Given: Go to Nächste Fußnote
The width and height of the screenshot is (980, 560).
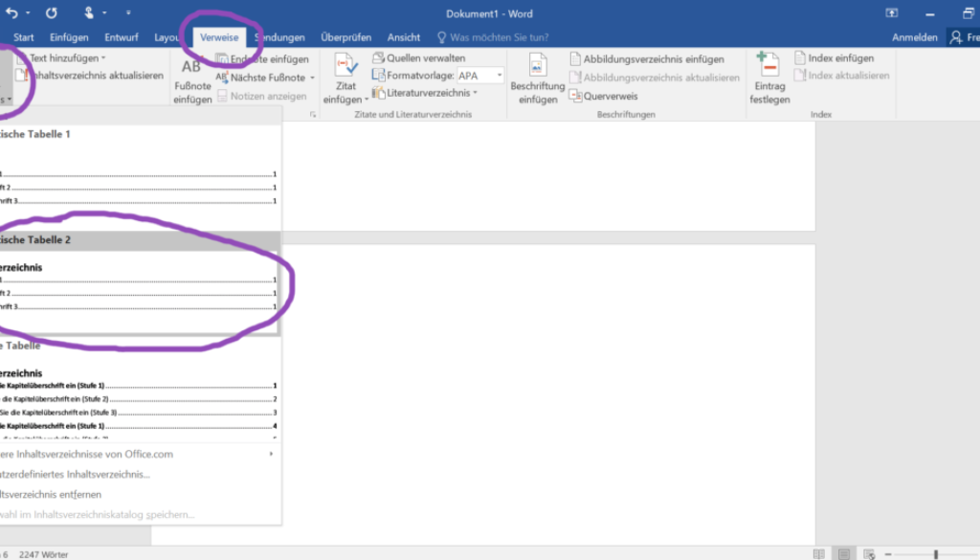Looking at the screenshot, I should point(260,78).
